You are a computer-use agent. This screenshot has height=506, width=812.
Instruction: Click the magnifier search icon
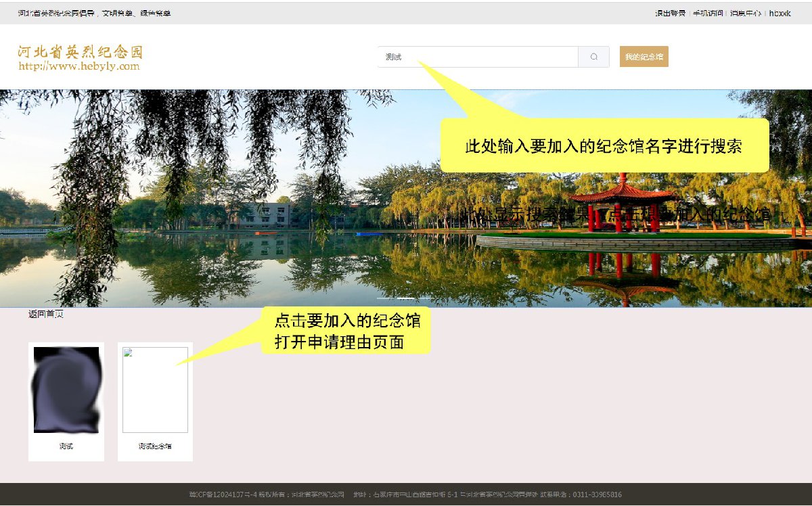point(593,57)
